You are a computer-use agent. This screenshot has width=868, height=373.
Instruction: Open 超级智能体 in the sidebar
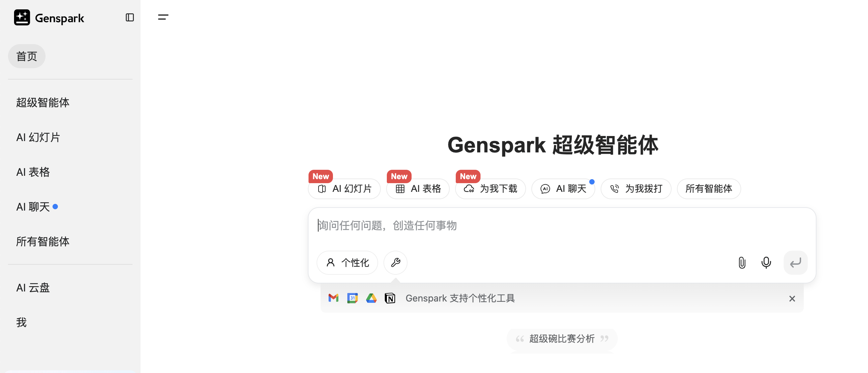pos(43,102)
